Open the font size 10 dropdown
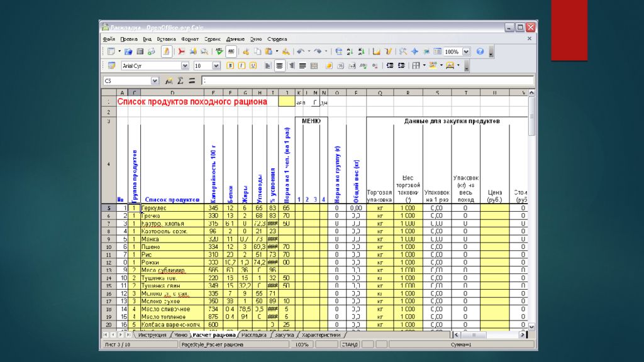The width and height of the screenshot is (644, 362). [x=216, y=65]
